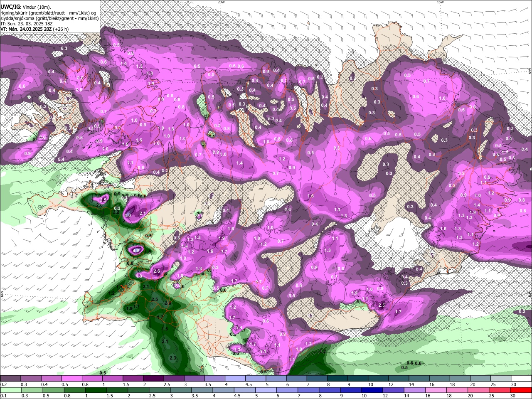Pick the pale green 0.1 legend swatch
Screen dimensions: 532x399
tap(10, 390)
